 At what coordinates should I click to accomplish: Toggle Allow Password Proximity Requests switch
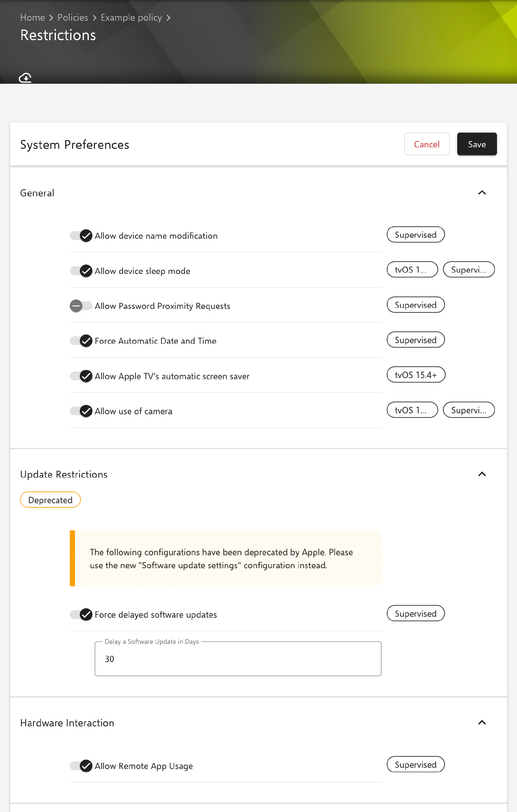click(x=81, y=306)
